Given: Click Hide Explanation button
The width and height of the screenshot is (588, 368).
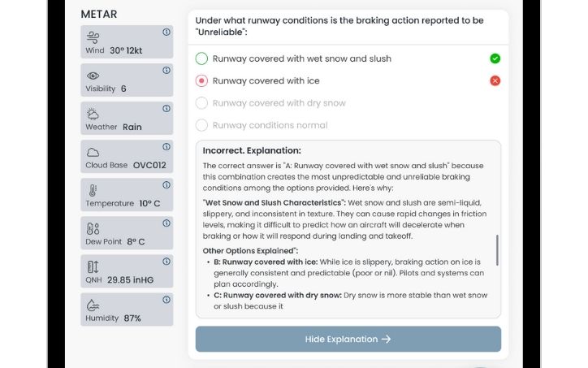Looking at the screenshot, I should click(348, 339).
